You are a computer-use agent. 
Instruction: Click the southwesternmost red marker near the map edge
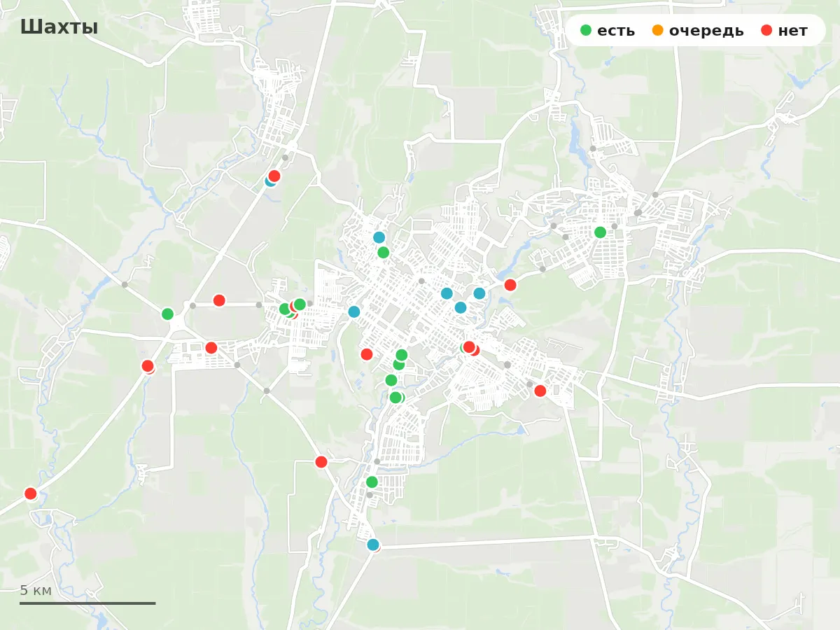click(30, 493)
